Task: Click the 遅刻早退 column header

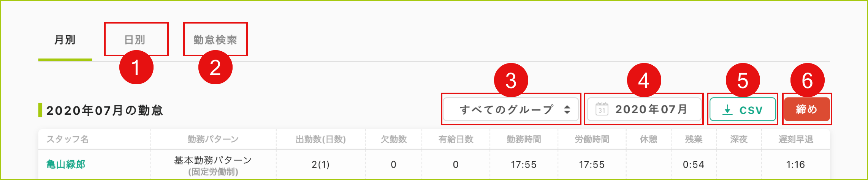Action: [x=795, y=139]
